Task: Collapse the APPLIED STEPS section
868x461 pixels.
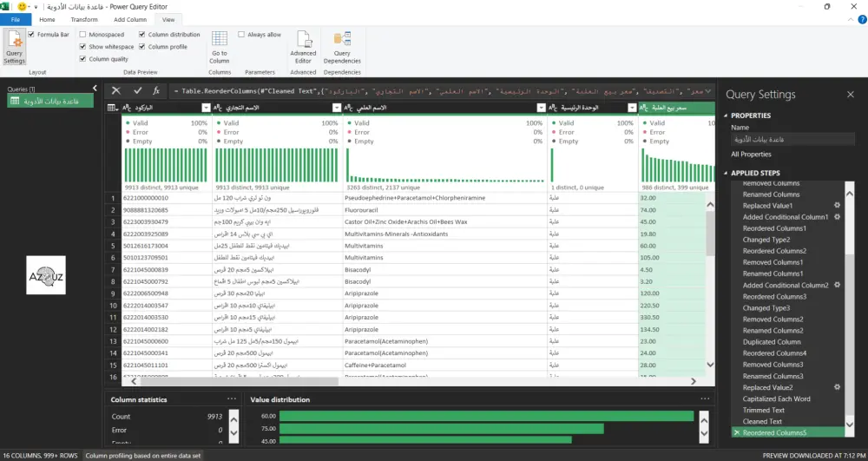Action: click(x=727, y=174)
